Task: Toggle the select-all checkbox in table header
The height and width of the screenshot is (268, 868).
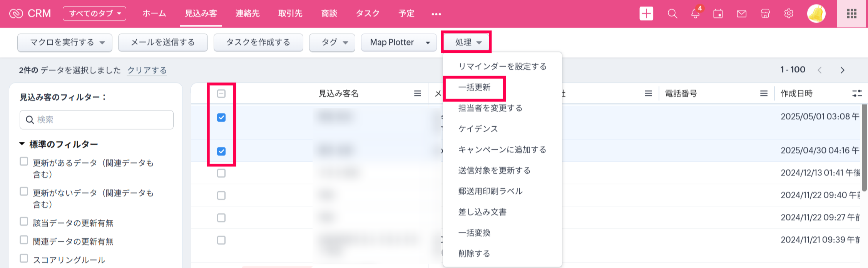Action: tap(221, 94)
